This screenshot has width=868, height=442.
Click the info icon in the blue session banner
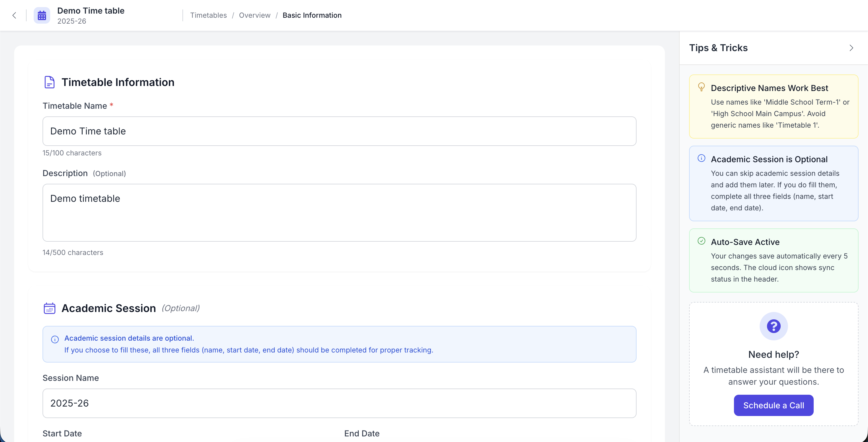point(55,339)
